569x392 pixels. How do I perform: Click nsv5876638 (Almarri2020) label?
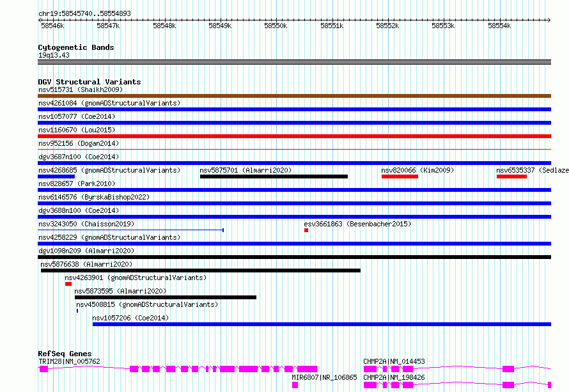[x=86, y=264]
